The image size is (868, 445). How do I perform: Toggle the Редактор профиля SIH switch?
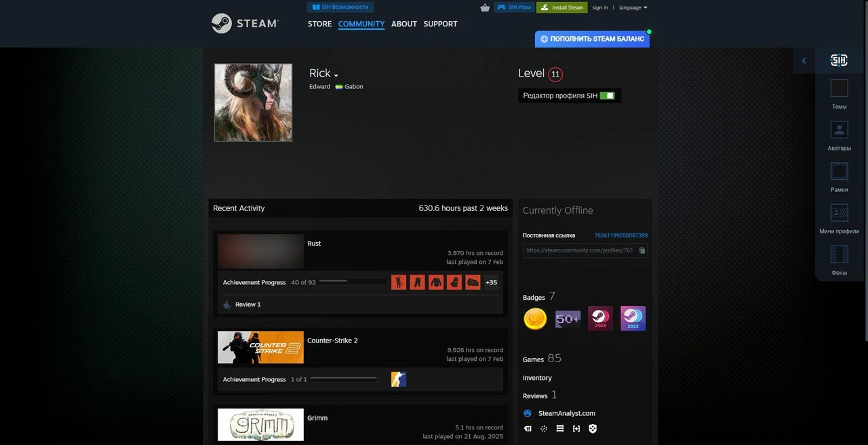(x=607, y=96)
